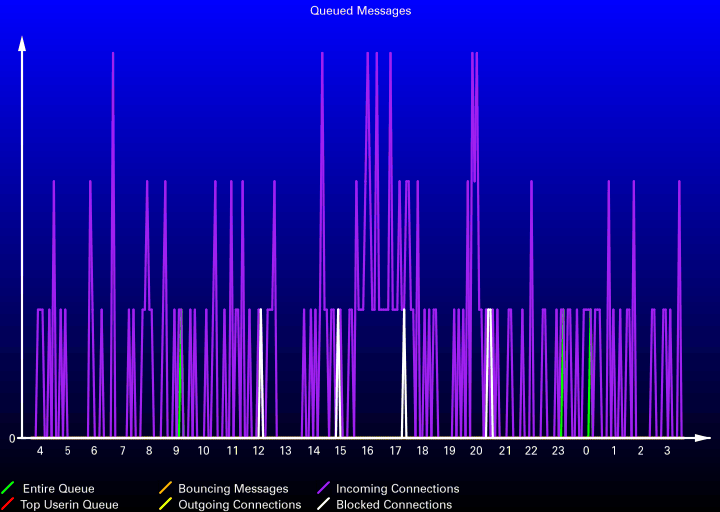Pick hour 17 on the time axis
This screenshot has height=512, width=720.
(x=395, y=451)
